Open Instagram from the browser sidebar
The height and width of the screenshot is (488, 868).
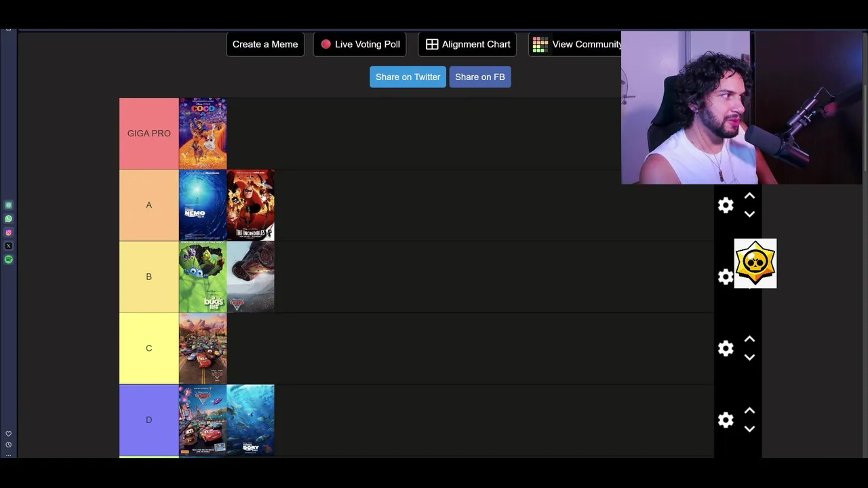coord(9,232)
